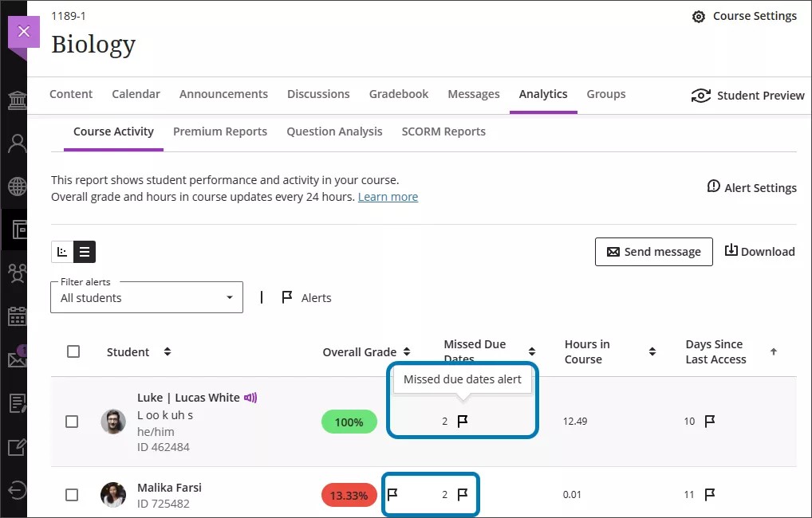Sort the Hours in Course column

click(652, 351)
